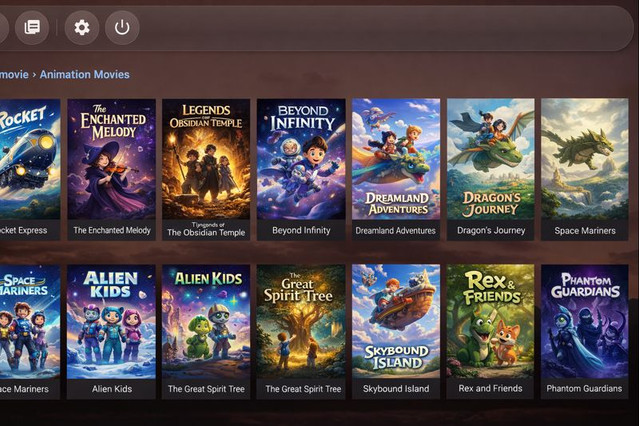The image size is (639, 426).
Task: Open the Dreamland Adventures poster
Action: click(396, 159)
